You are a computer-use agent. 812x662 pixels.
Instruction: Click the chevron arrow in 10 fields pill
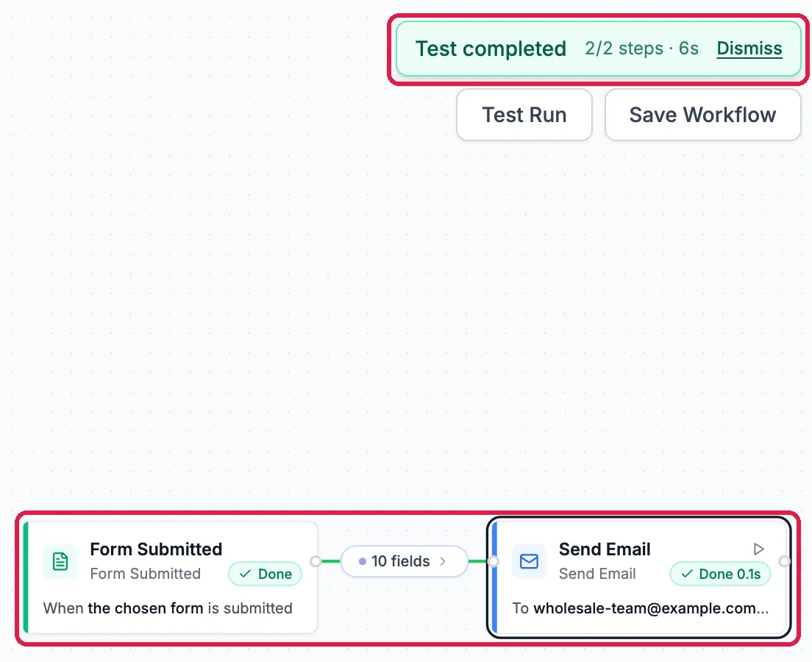(x=443, y=561)
